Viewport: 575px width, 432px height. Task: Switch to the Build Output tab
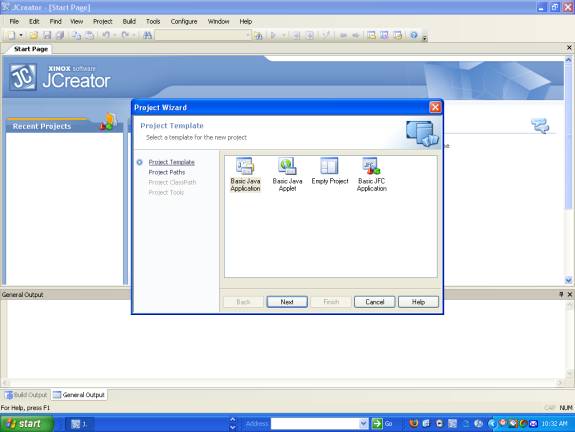tap(26, 395)
